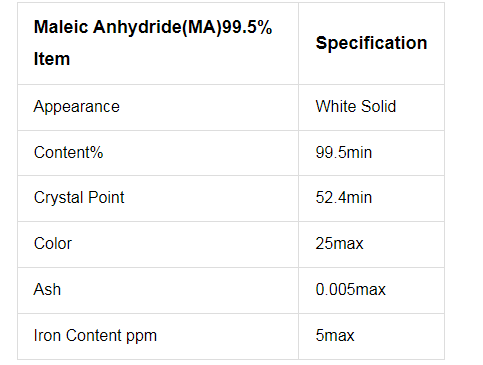Select the 52.4min specification value
483x365 pixels.
coord(344,197)
